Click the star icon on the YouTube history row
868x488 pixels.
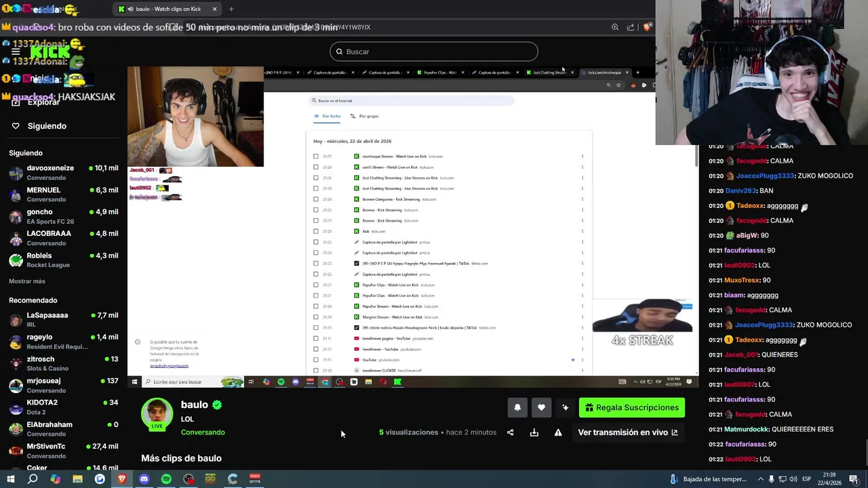point(573,360)
